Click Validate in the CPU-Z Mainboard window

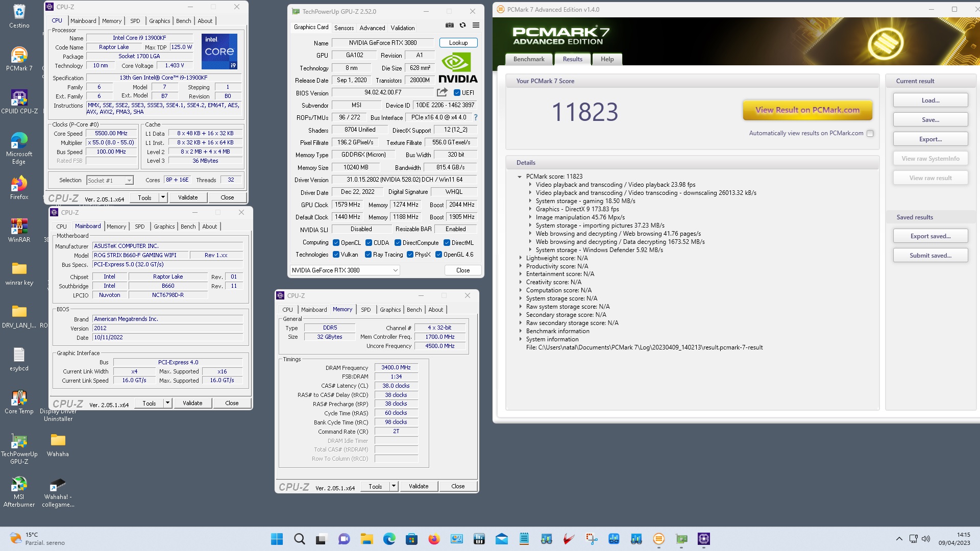[192, 403]
